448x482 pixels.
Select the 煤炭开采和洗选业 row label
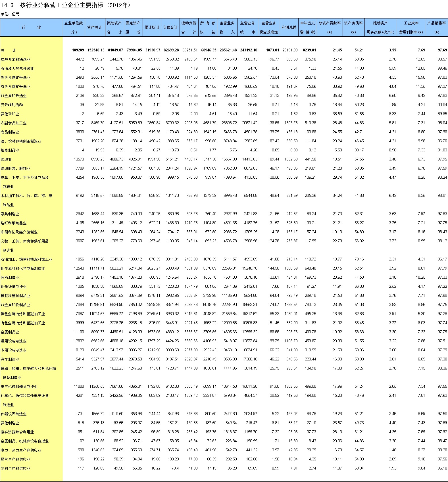click(x=15, y=59)
